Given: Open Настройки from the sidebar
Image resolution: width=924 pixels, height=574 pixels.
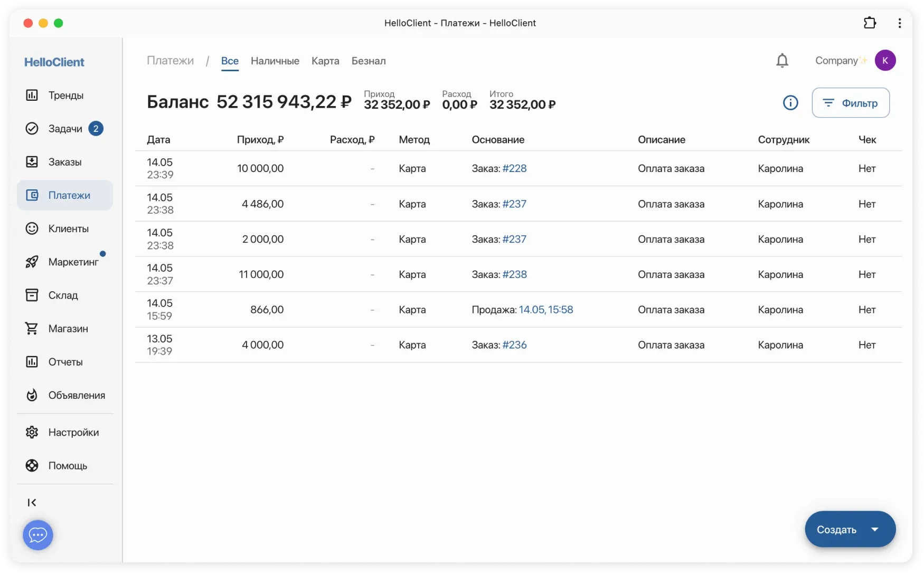Looking at the screenshot, I should (73, 433).
